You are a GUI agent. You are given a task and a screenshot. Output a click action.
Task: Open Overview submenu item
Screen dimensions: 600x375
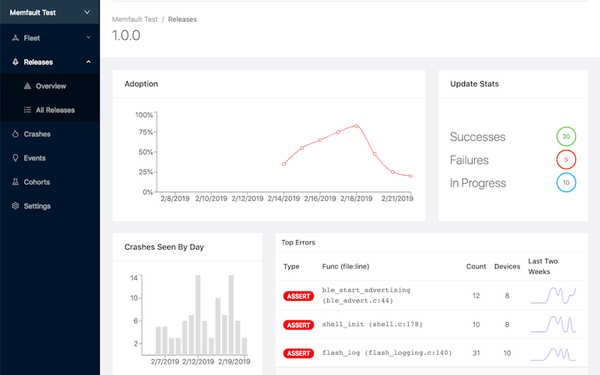click(50, 86)
